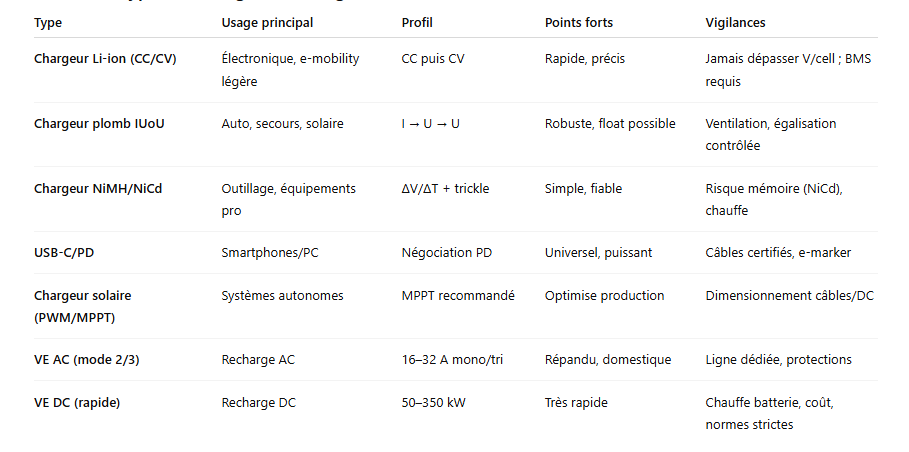Click the "VE DC (rapide)" row title
The image size is (909, 452).
click(78, 403)
